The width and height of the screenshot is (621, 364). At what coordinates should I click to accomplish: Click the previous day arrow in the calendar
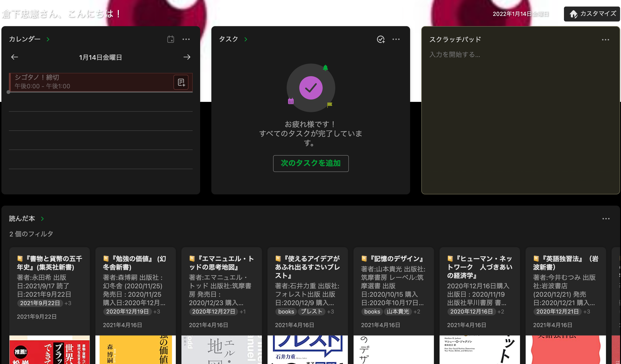[15, 57]
